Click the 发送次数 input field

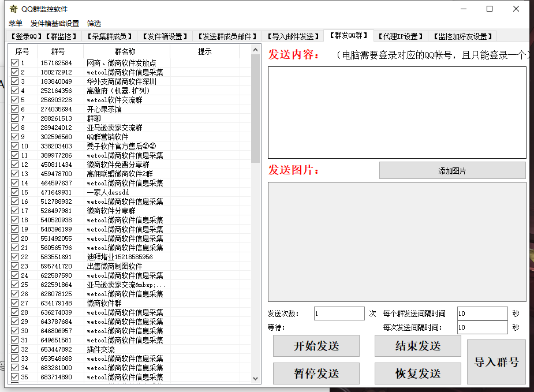coord(339,313)
